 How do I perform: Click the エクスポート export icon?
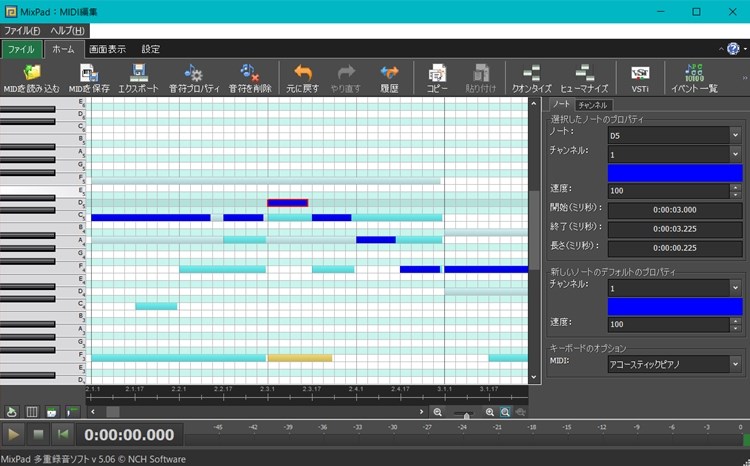click(139, 73)
